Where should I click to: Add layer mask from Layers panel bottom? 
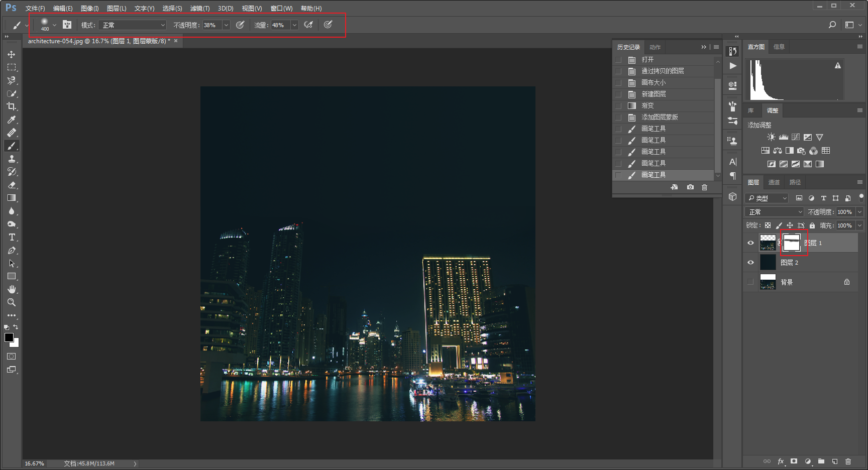click(x=794, y=461)
